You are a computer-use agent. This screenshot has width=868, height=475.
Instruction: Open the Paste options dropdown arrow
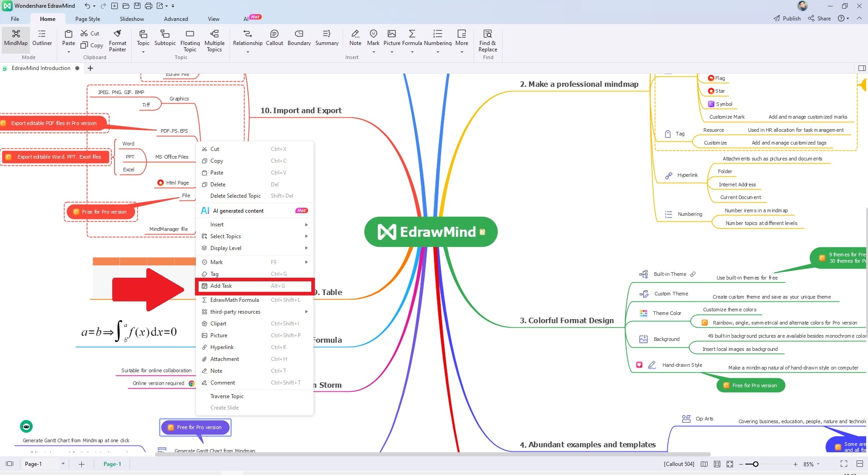[x=69, y=52]
